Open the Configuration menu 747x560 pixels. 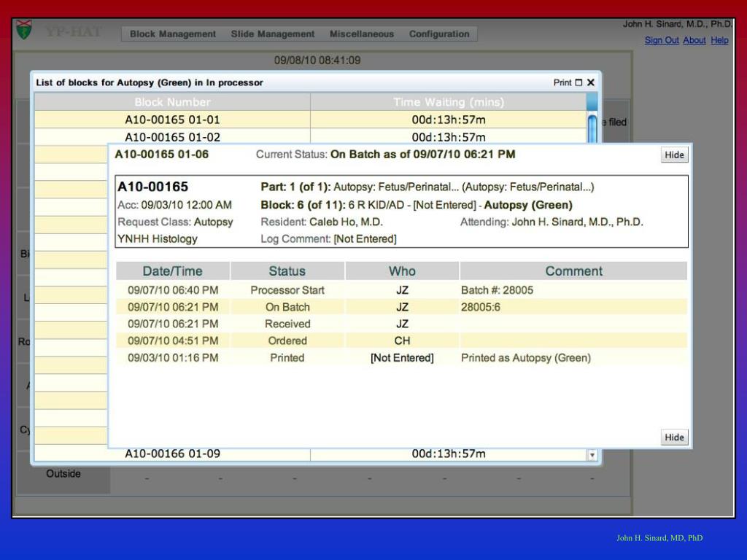point(439,34)
